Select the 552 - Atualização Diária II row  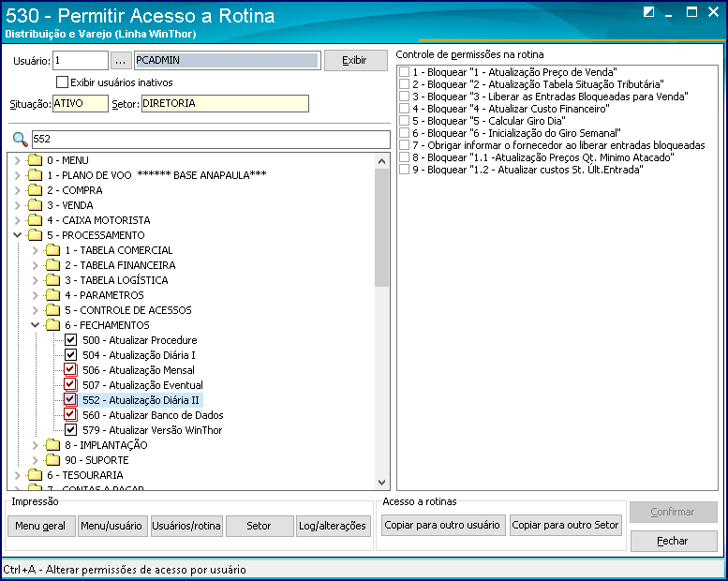[x=141, y=400]
